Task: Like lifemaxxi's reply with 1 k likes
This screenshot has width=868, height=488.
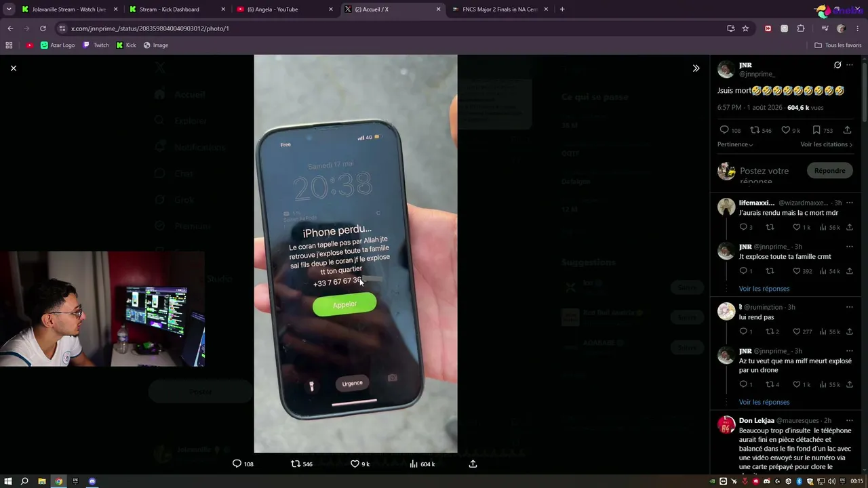Action: 802,227
